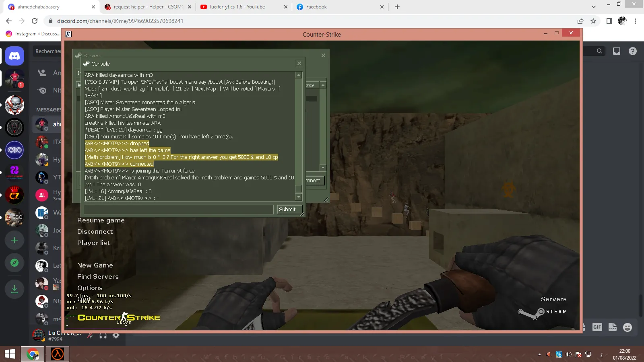Click the taskbar clock showing 22:00
This screenshot has width=644, height=362.
tap(625, 354)
